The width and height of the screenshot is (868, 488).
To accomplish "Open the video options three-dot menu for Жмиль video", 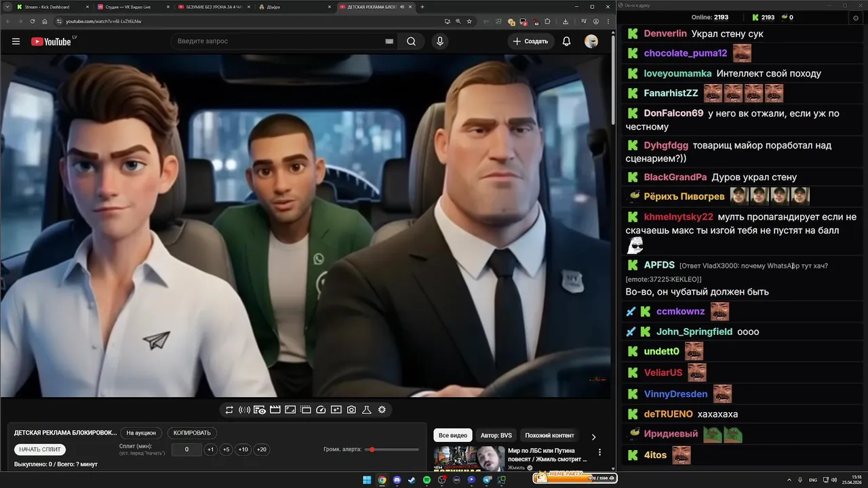I will point(599,451).
